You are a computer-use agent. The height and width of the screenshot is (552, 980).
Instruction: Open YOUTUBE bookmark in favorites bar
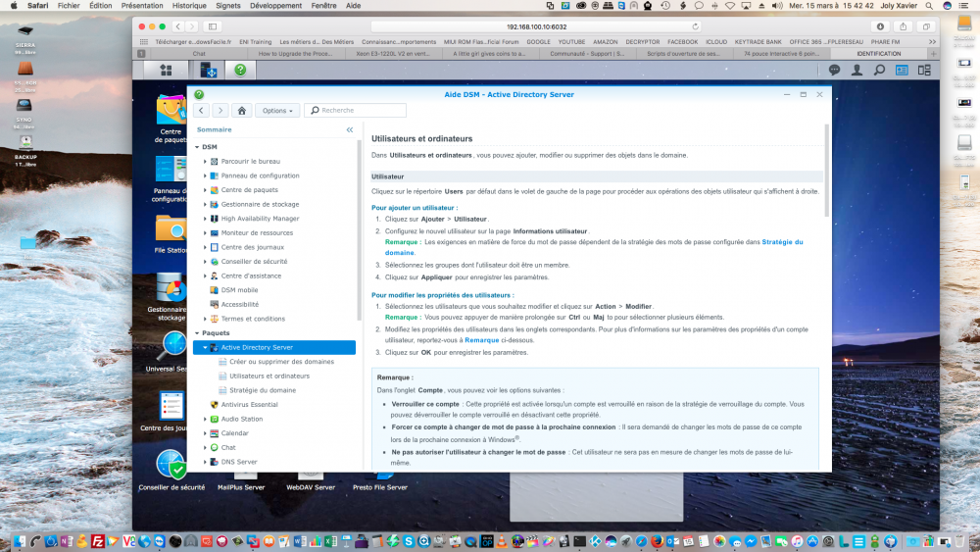click(571, 42)
